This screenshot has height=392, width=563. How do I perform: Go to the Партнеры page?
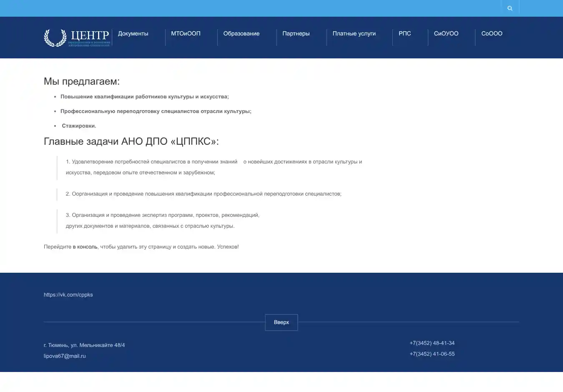(x=296, y=34)
